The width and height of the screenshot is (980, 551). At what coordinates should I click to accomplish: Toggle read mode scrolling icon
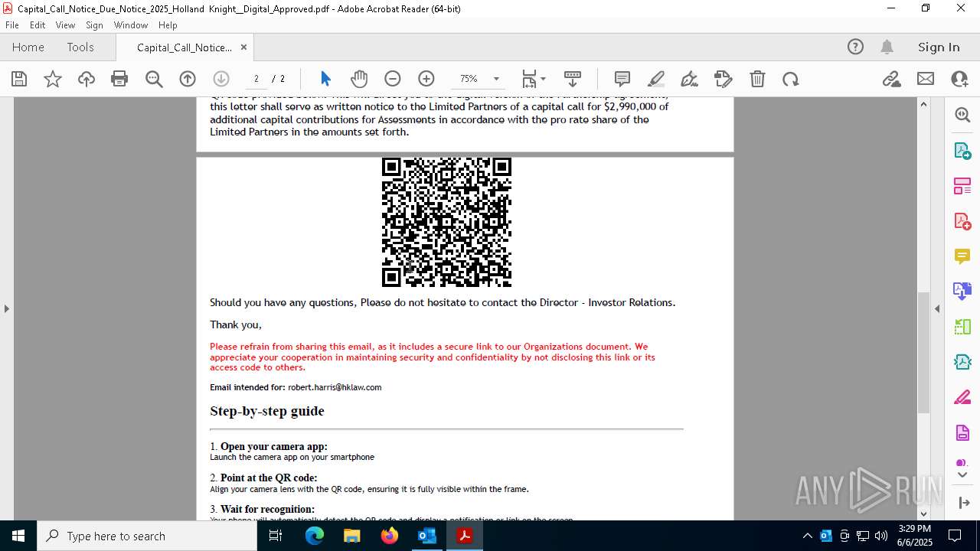pos(573,79)
